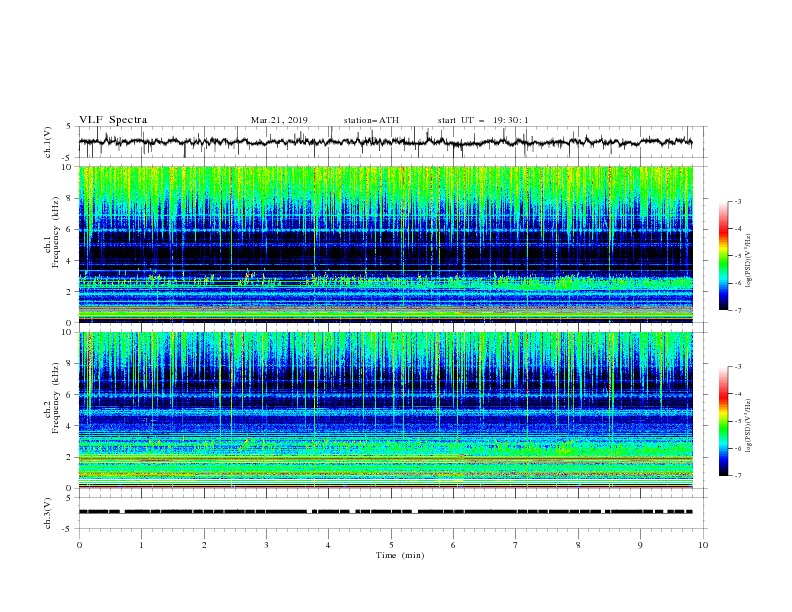
Task: Click the ch.1 "Frequency (kHz)" axis label
Action: pos(56,232)
